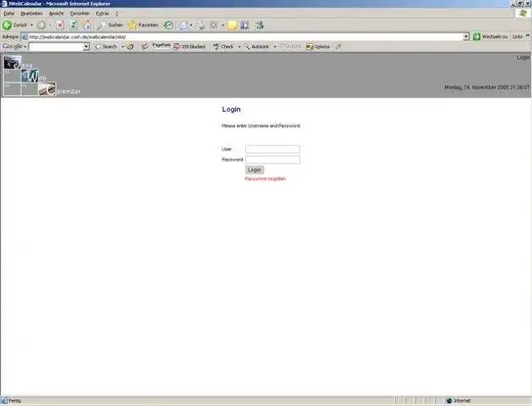Open the Google Search button dropdown arrow

coord(123,47)
